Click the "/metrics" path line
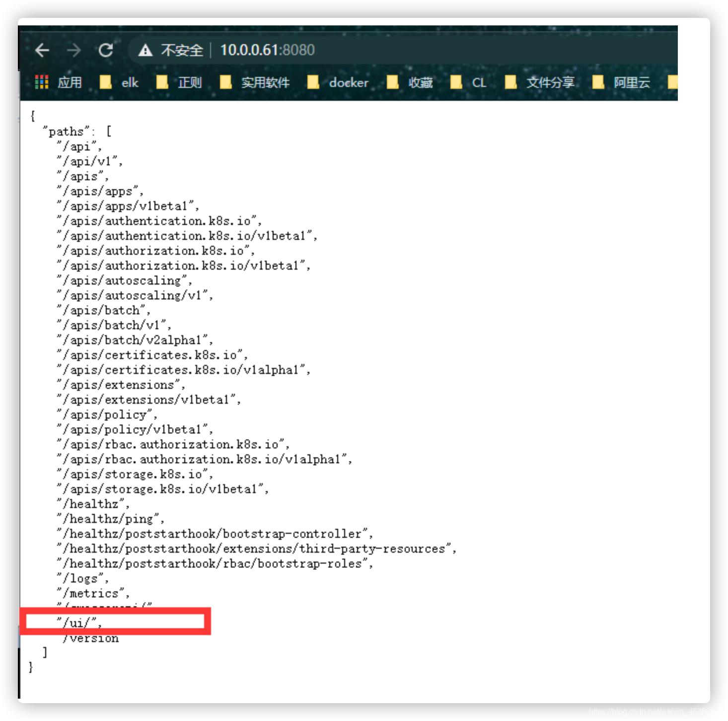The image size is (728, 721). click(93, 593)
